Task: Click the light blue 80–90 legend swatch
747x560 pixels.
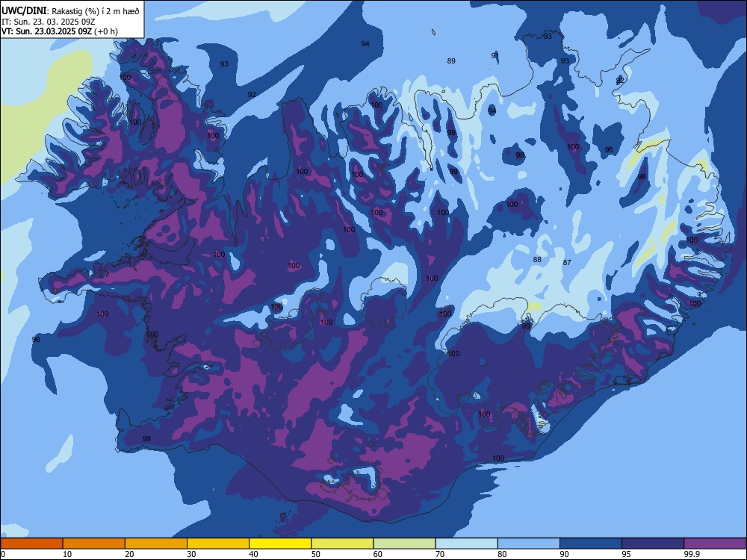Action: pos(529,544)
